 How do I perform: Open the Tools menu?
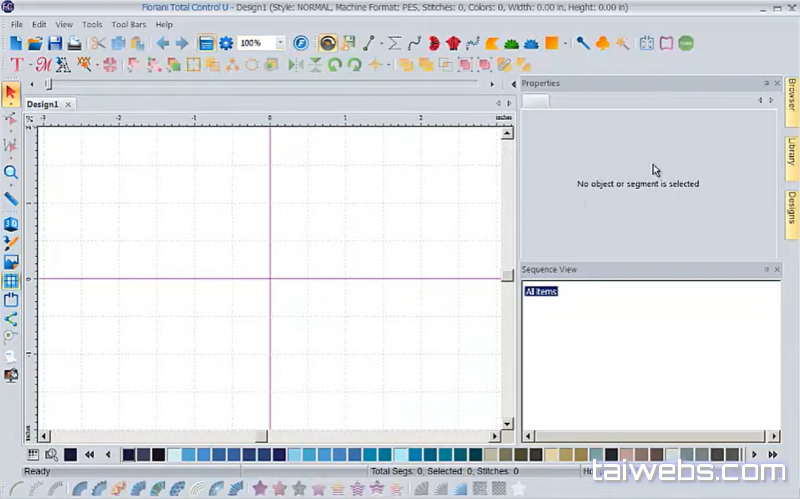click(x=92, y=24)
